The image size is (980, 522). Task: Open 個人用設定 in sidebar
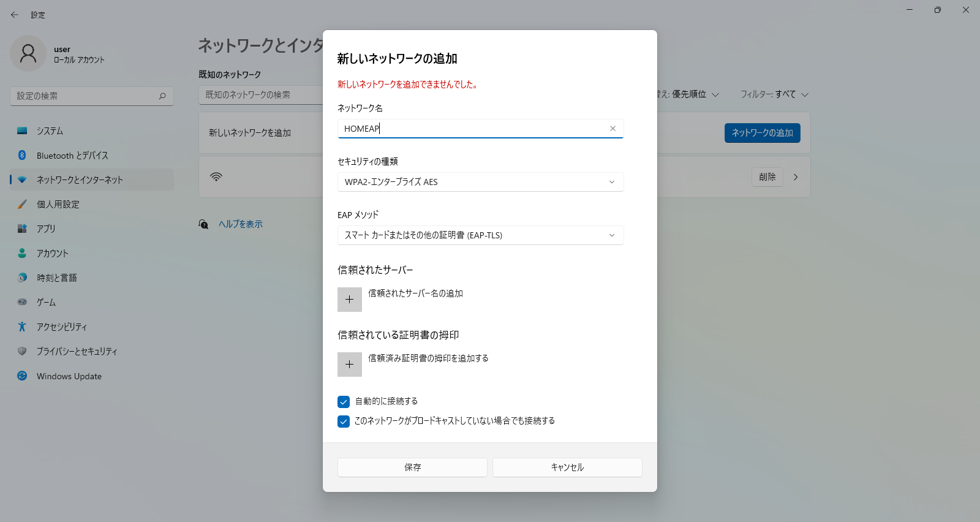[92, 205]
